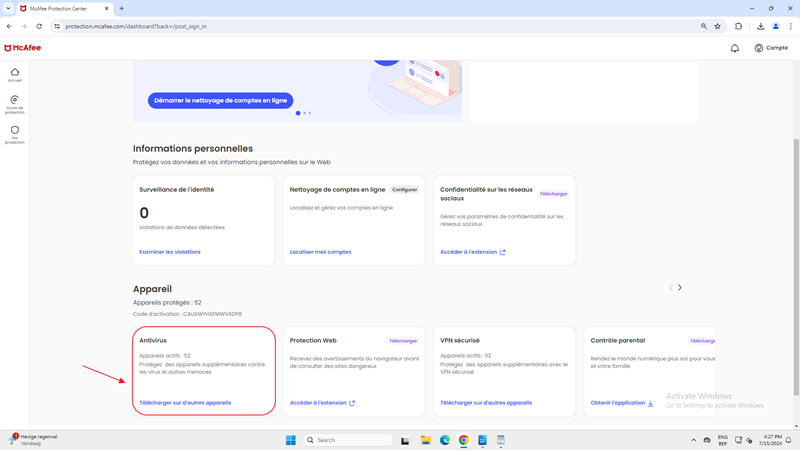Open Google Chrome from taskbar
The height and width of the screenshot is (450, 800).
click(x=463, y=440)
